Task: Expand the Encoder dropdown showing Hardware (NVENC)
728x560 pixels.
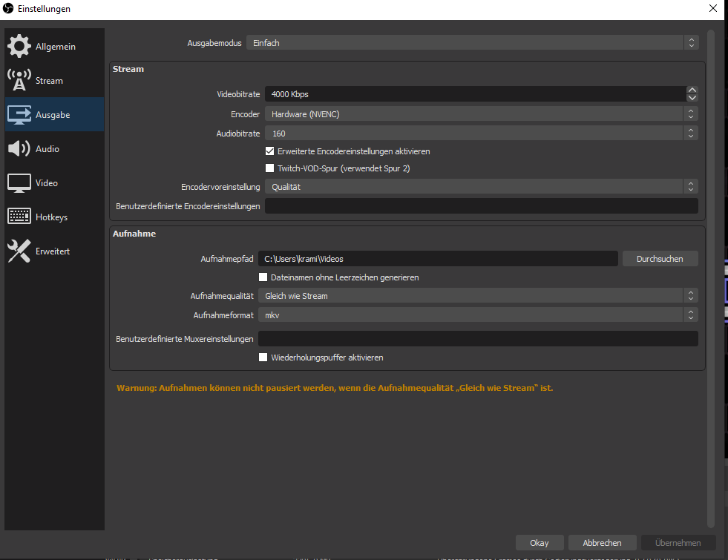Action: point(481,114)
